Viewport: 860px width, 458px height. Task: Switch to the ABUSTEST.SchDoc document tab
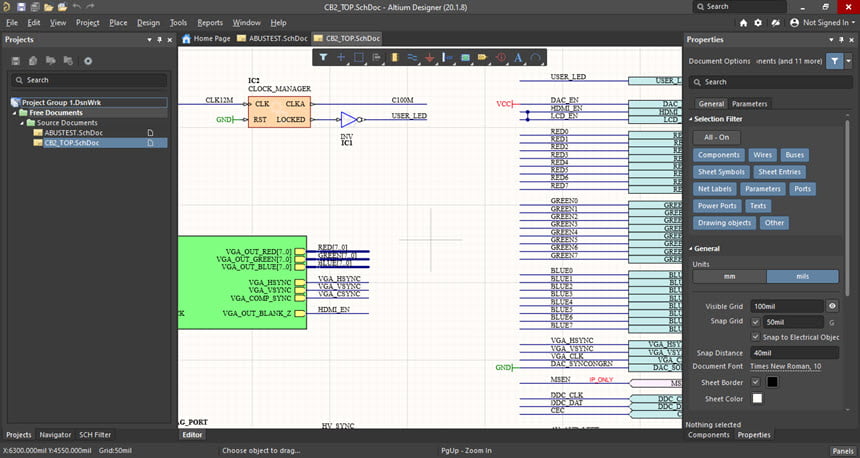(x=273, y=38)
